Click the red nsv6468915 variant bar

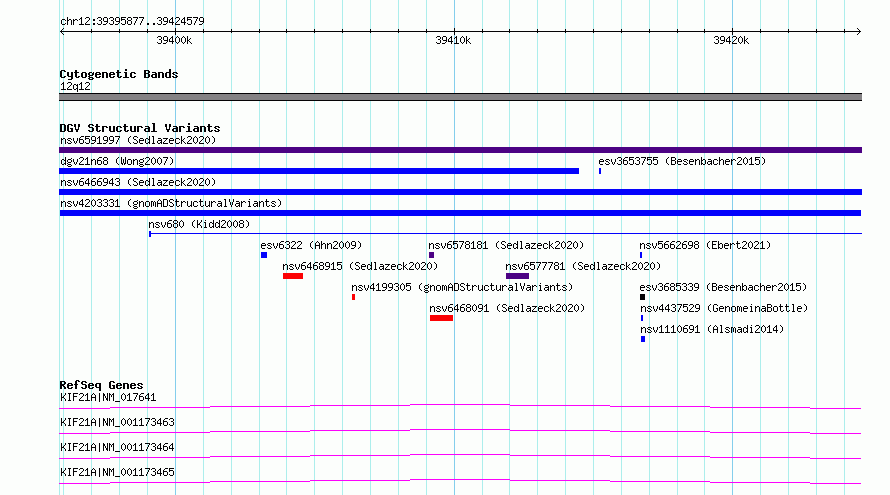tap(293, 276)
